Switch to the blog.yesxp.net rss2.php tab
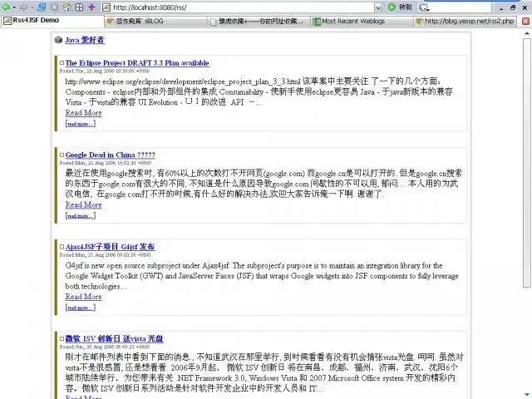The height and width of the screenshot is (399, 532). pyautogui.click(x=465, y=21)
